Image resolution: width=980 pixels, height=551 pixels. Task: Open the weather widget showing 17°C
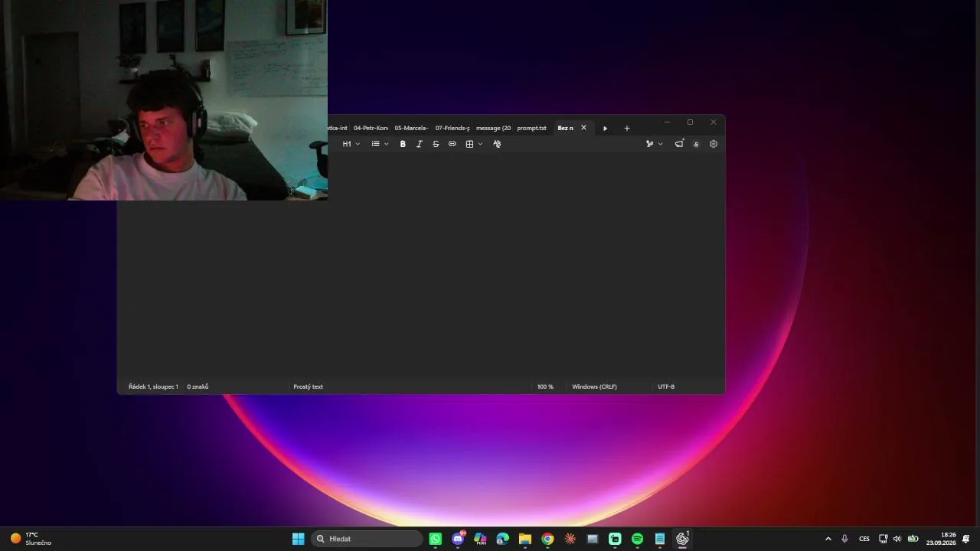point(31,539)
